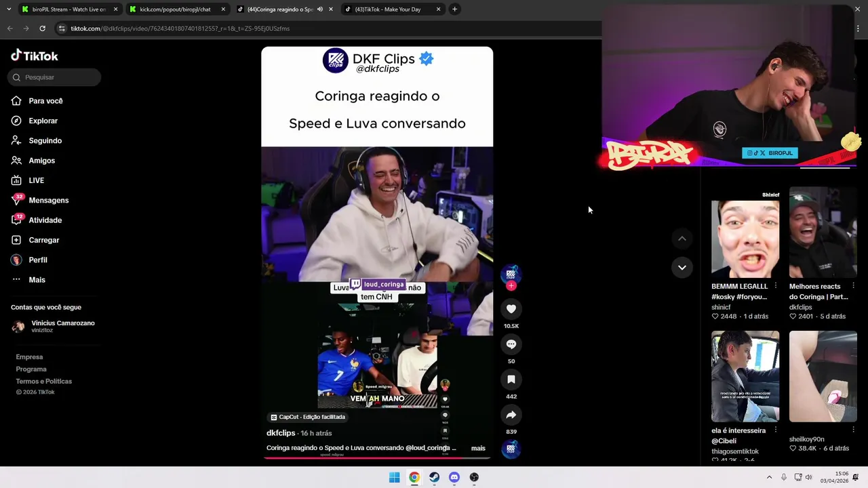Open Termos e Políticas link

43,381
